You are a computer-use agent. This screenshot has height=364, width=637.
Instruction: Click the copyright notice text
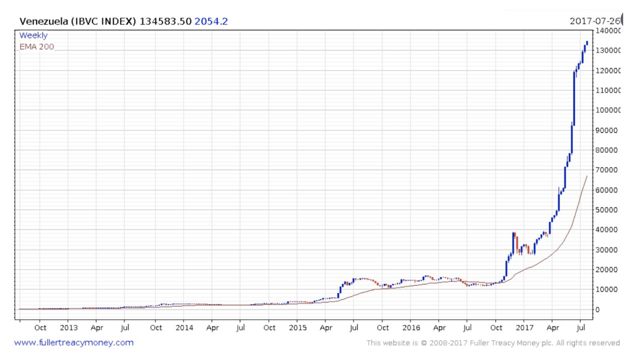click(x=493, y=343)
